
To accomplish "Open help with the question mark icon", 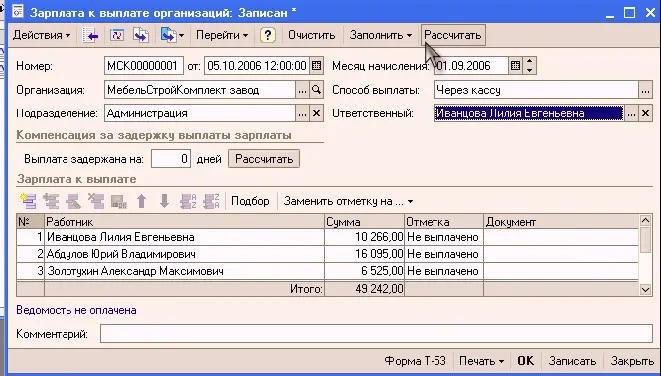I will (268, 35).
